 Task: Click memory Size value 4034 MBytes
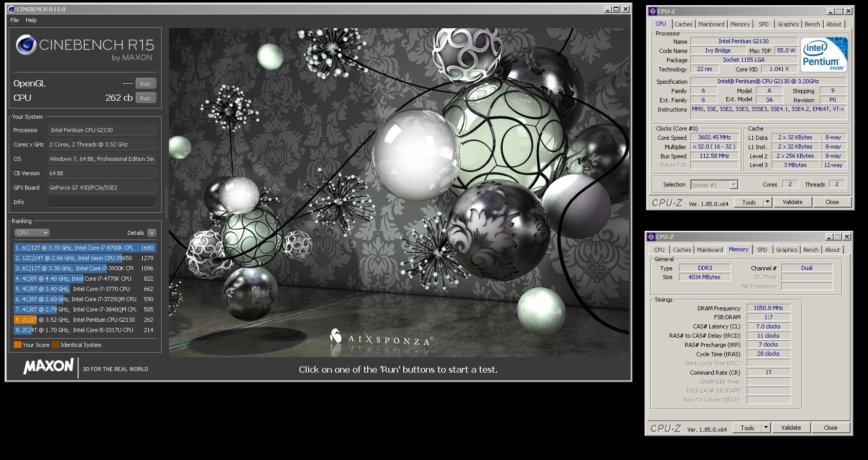coord(704,277)
